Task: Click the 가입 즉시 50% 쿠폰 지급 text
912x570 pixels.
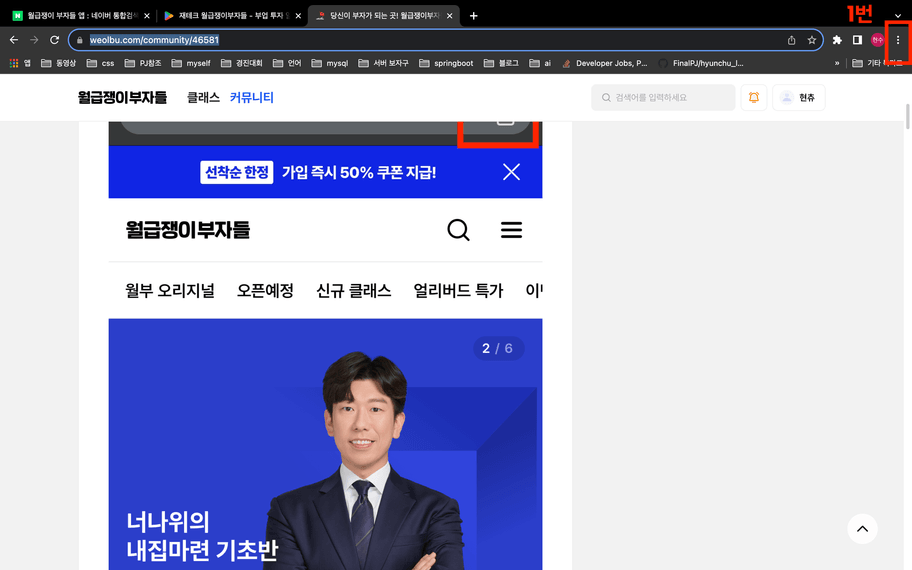Action: click(359, 172)
